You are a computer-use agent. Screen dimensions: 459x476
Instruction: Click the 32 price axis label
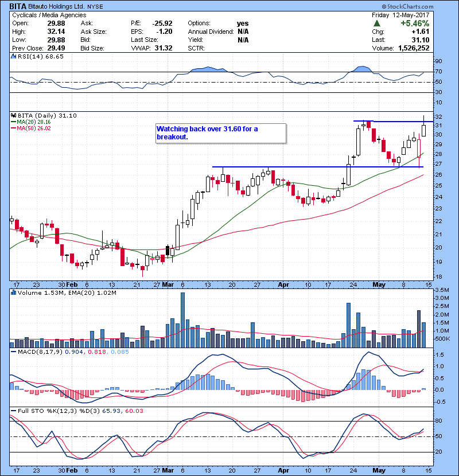tap(439, 117)
